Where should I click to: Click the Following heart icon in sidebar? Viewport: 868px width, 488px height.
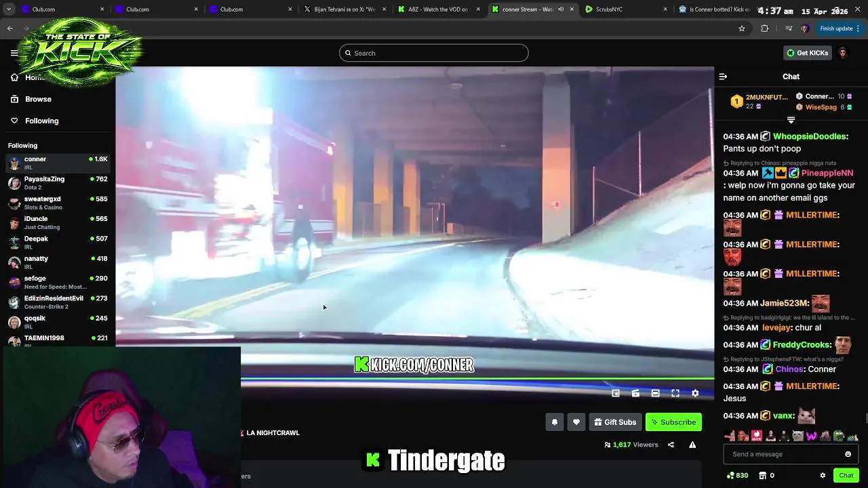pyautogui.click(x=14, y=121)
